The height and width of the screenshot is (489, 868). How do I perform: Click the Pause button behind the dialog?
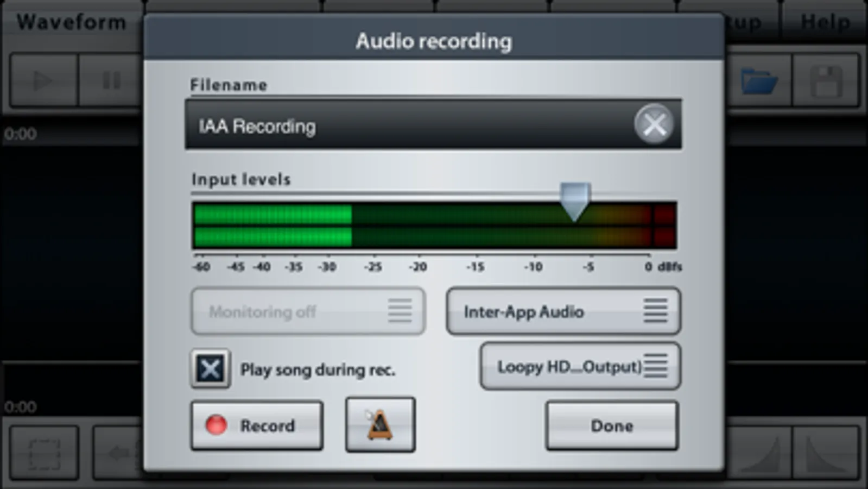point(111,80)
